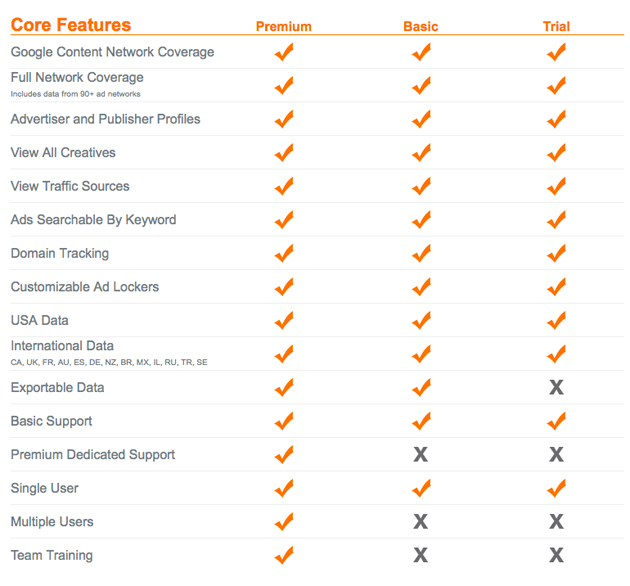Click Trial X mark for Exportable Data

[556, 387]
